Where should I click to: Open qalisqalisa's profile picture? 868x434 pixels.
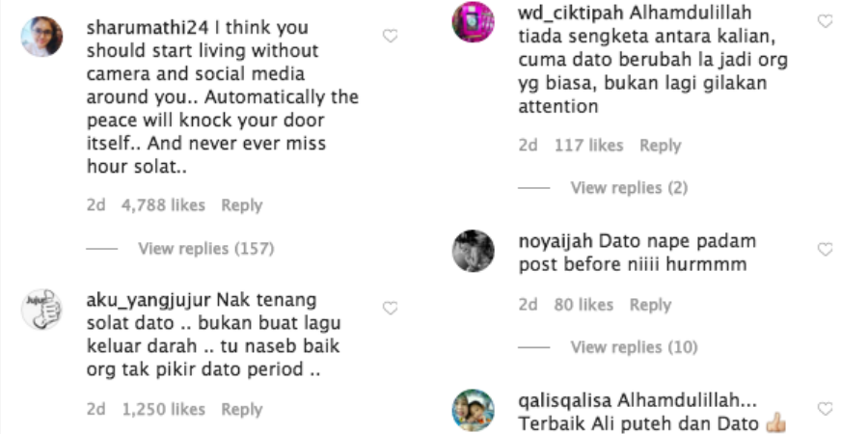[x=473, y=410]
